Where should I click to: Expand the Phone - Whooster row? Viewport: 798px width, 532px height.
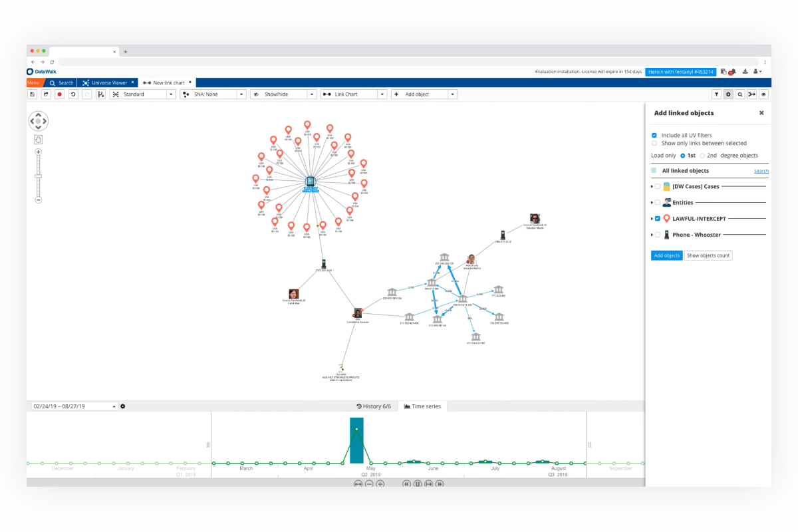point(652,235)
